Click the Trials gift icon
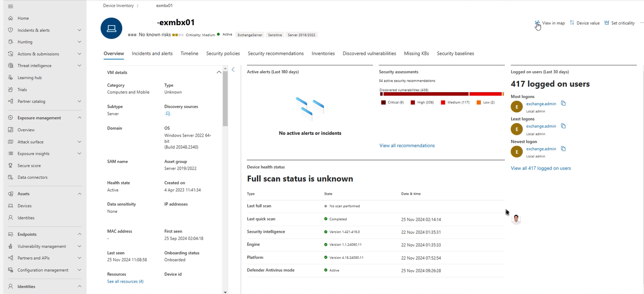The height and width of the screenshot is (294, 644). click(x=10, y=90)
